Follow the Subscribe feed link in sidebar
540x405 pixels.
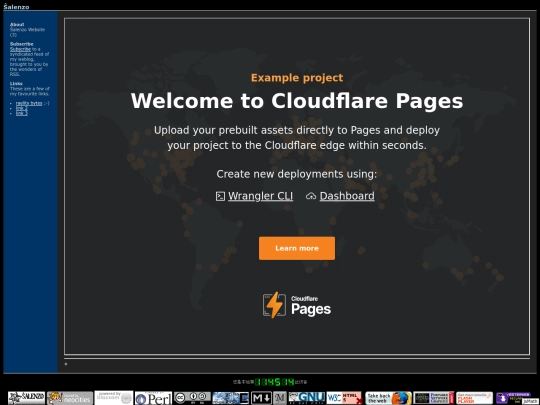click(x=20, y=49)
